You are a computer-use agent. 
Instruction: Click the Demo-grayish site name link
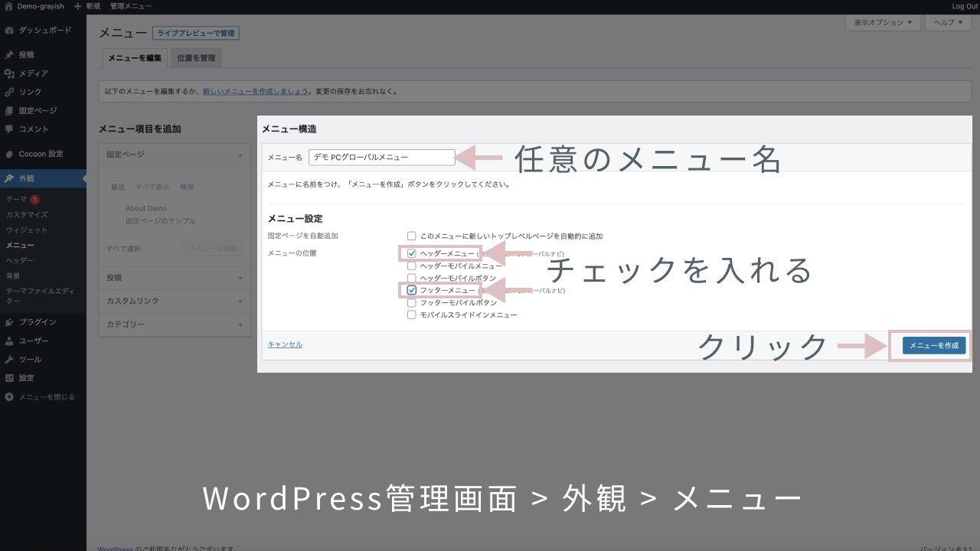click(41, 6)
